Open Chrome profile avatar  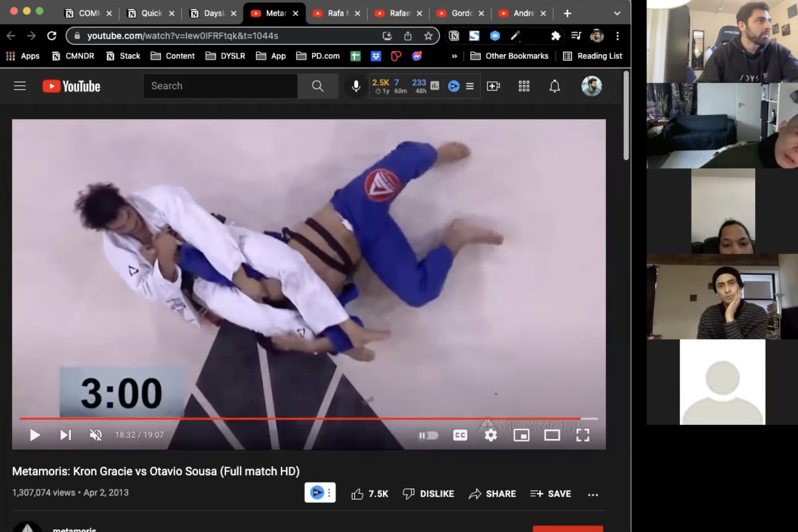[x=597, y=36]
